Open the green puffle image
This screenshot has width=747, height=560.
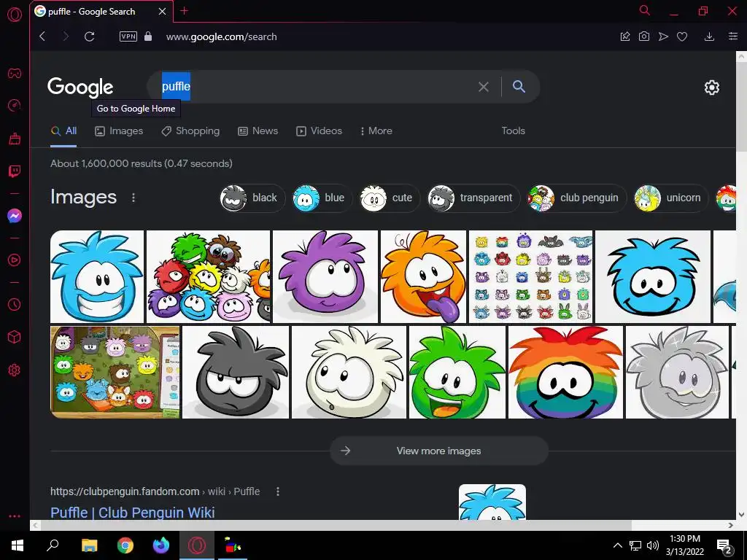[457, 373]
